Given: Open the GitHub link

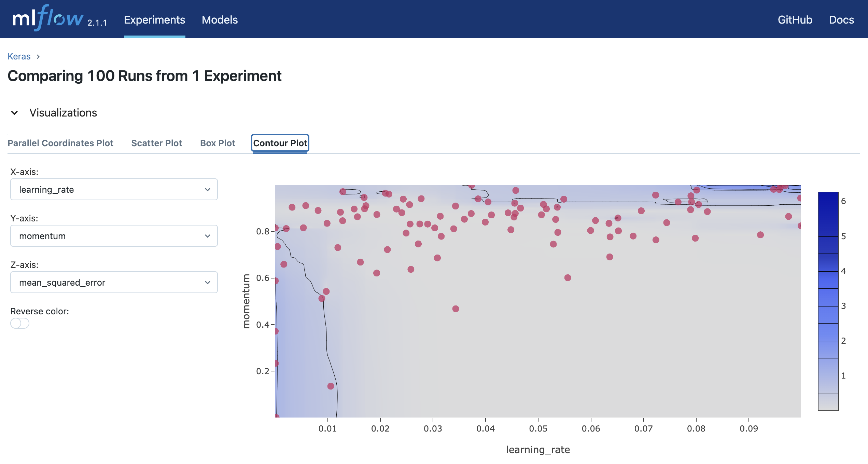Looking at the screenshot, I should click(x=795, y=20).
